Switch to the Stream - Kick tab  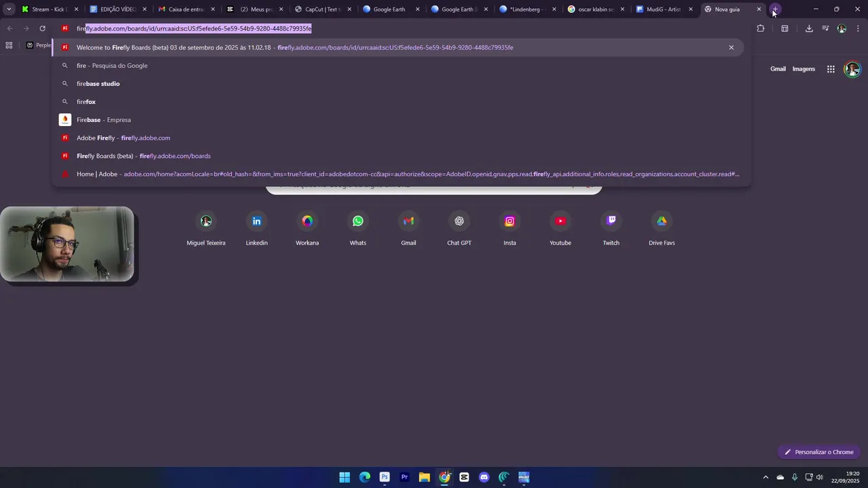tap(51, 9)
